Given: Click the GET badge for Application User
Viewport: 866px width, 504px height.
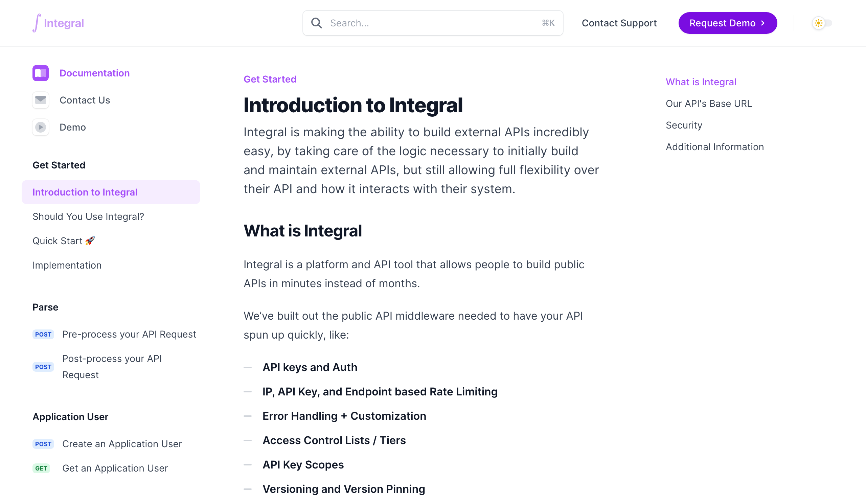Looking at the screenshot, I should coord(41,468).
